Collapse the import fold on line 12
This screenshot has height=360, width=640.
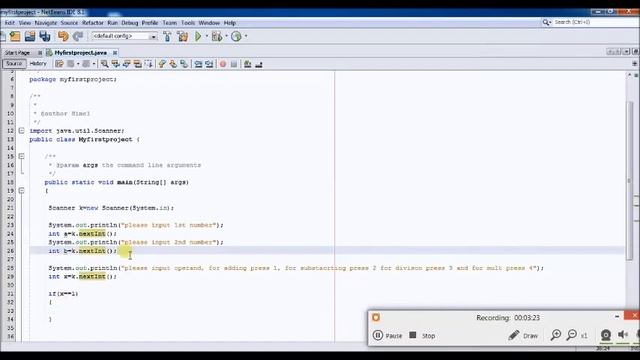(x=21, y=131)
